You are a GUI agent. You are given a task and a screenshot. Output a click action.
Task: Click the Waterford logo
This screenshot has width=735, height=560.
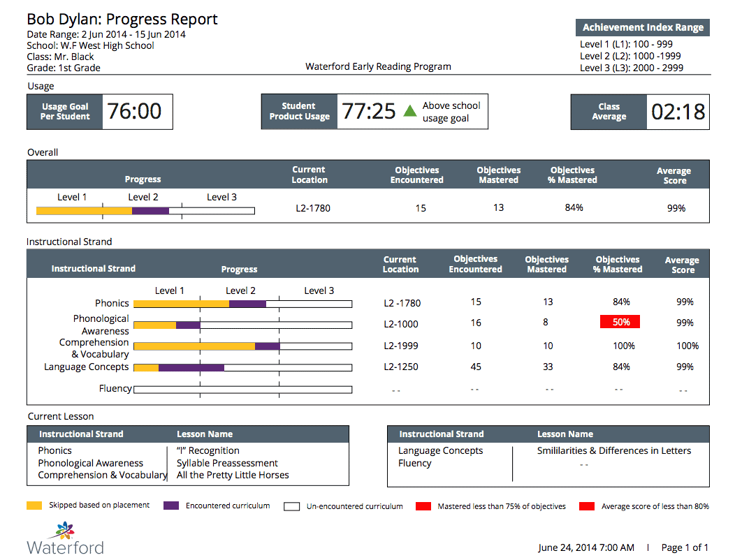[x=65, y=538]
